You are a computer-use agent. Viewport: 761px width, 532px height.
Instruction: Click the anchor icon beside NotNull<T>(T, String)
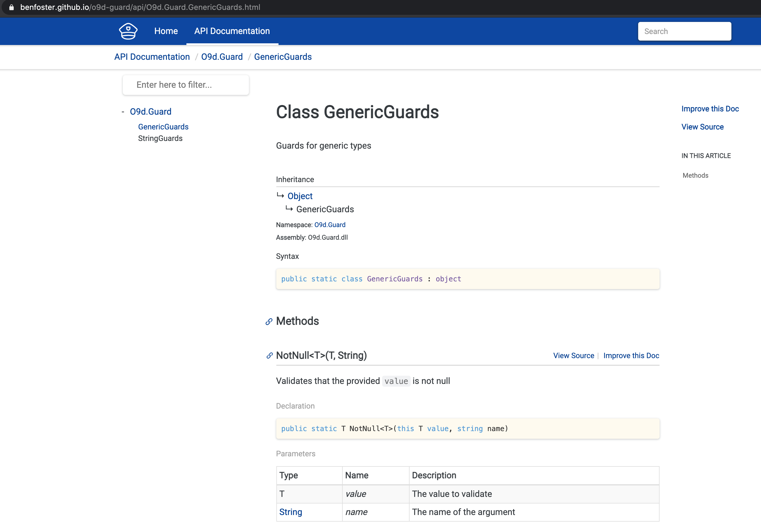[x=269, y=356]
